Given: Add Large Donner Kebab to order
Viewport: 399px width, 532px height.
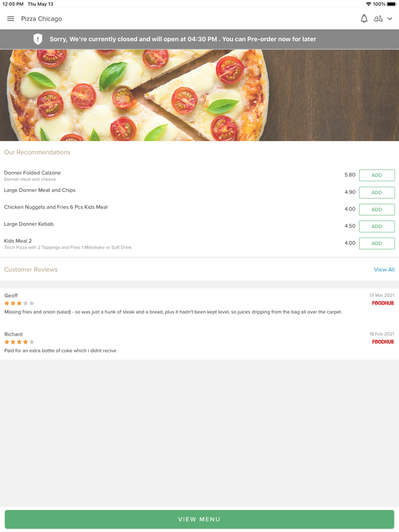Looking at the screenshot, I should (376, 226).
